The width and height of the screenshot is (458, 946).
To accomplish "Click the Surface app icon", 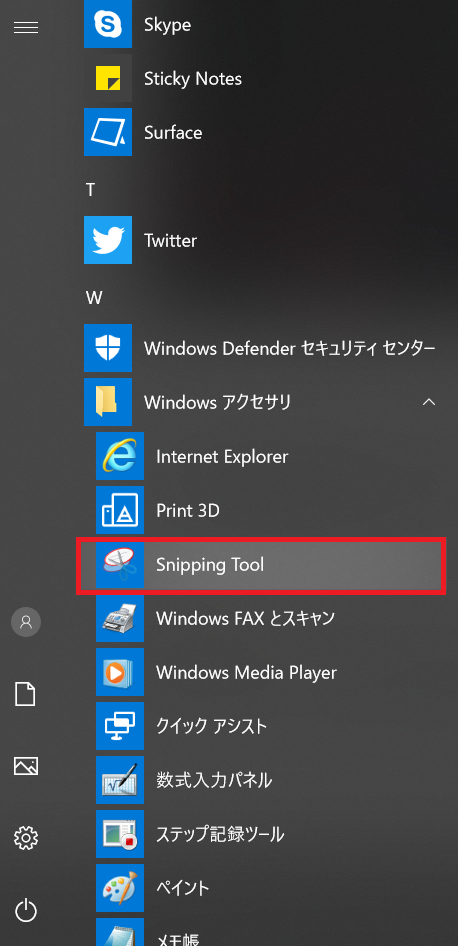I will coord(108,132).
